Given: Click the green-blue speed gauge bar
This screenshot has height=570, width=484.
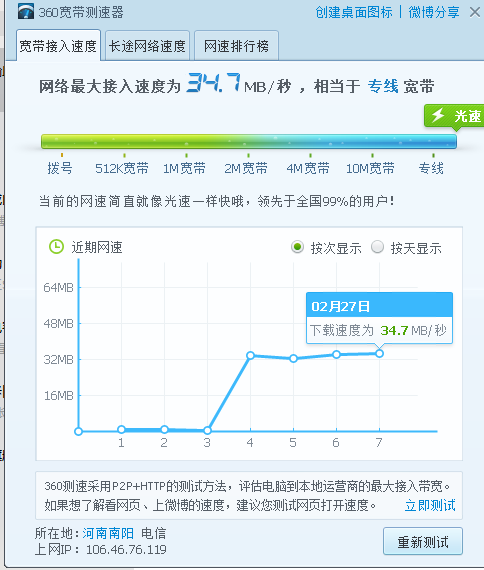Looking at the screenshot, I should [x=249, y=141].
